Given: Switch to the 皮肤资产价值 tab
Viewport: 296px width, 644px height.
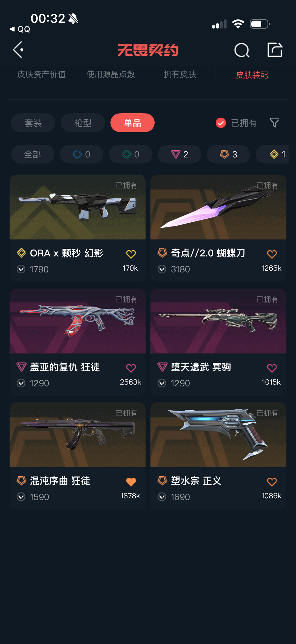Looking at the screenshot, I should pyautogui.click(x=41, y=74).
